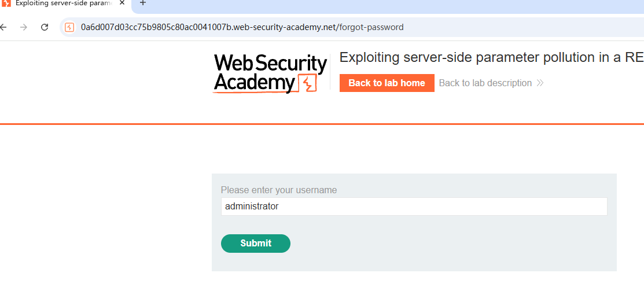
Task: Close the current browser tab
Action: pyautogui.click(x=122, y=2)
